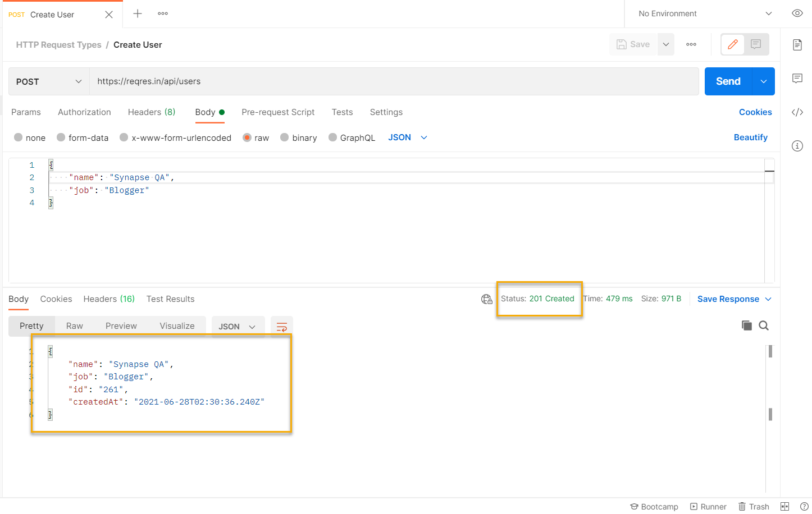Viewport: 812px width, 514px height.
Task: Open Trash in the status bar
Action: (x=754, y=507)
